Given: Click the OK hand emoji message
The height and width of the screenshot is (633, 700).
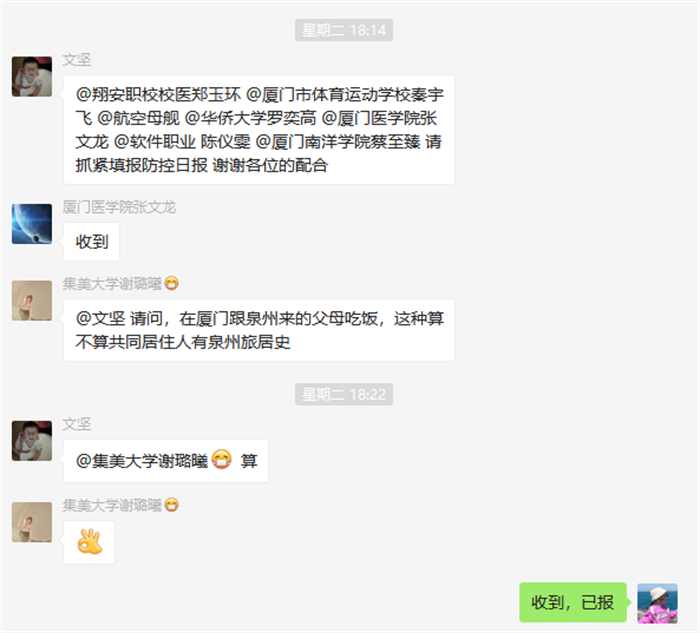Looking at the screenshot, I should coord(89,542).
